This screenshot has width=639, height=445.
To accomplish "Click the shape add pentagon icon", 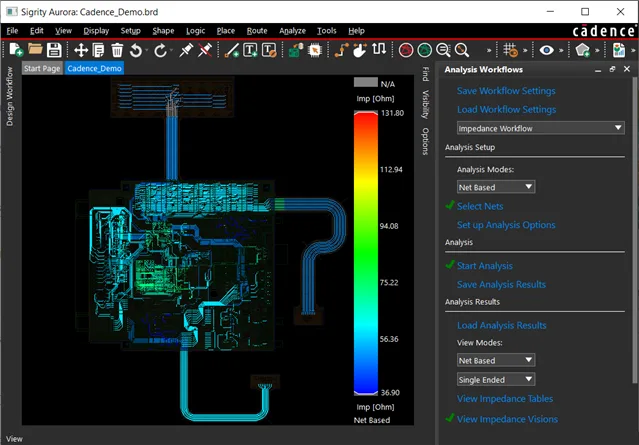I will tap(582, 50).
